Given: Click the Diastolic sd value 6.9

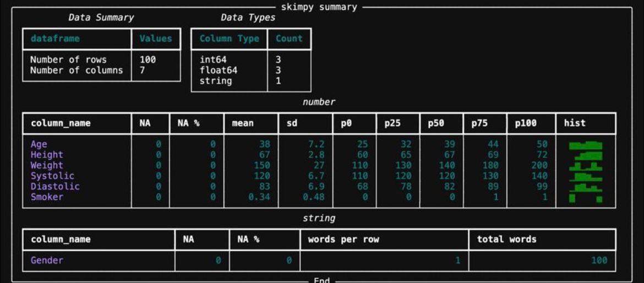Looking at the screenshot, I should [316, 187].
